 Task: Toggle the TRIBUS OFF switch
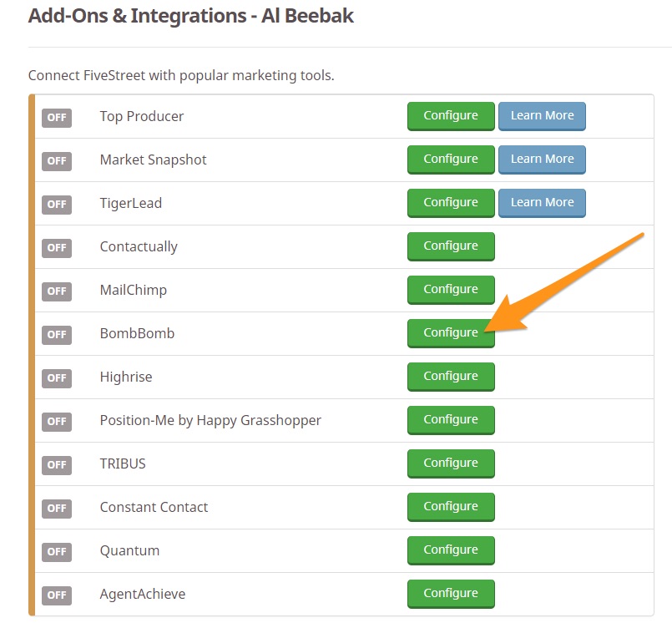click(x=57, y=465)
